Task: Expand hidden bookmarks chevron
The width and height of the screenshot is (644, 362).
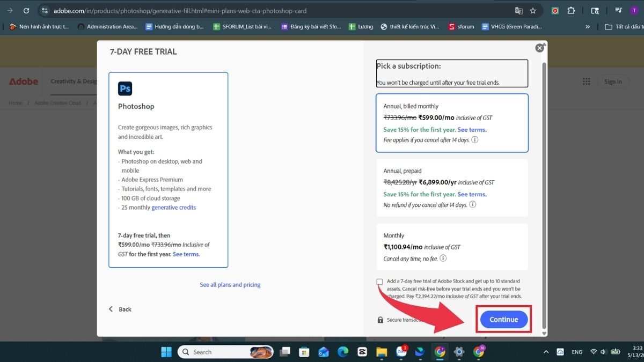Action: 588,26
